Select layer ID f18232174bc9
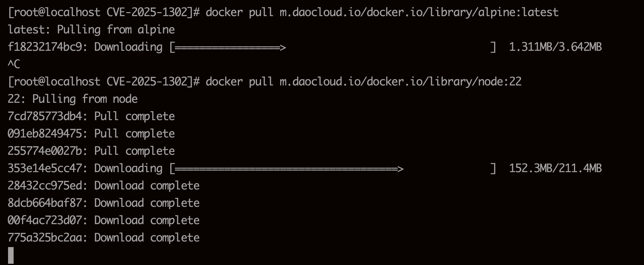 coord(45,47)
